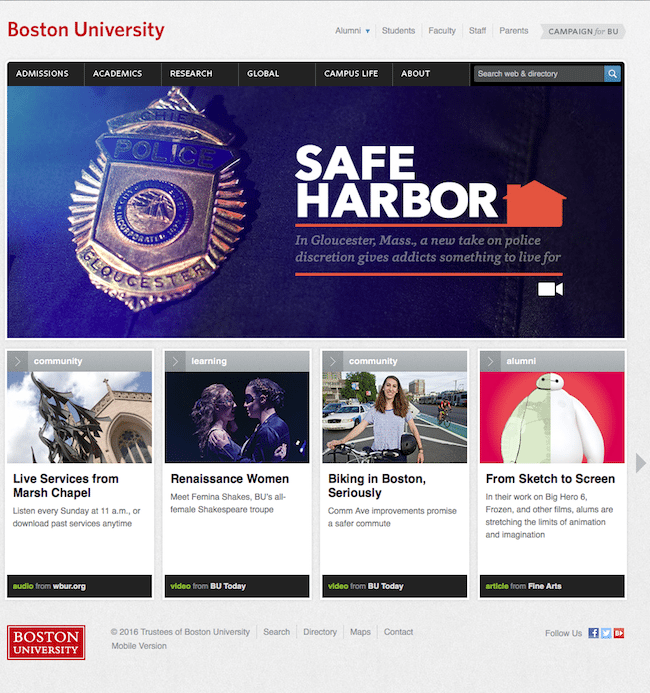Go to the Staff link
This screenshot has height=693, width=650.
pos(477,30)
